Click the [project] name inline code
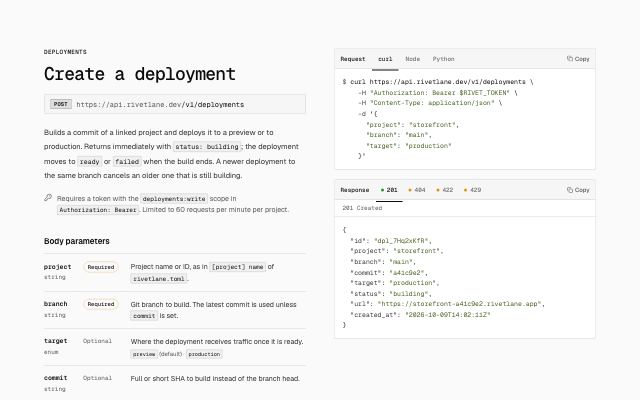The width and height of the screenshot is (640, 400). click(x=238, y=267)
